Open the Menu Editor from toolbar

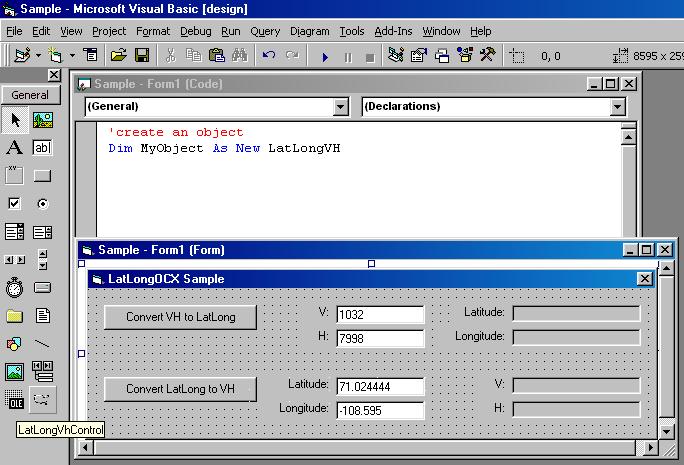pyautogui.click(x=91, y=55)
